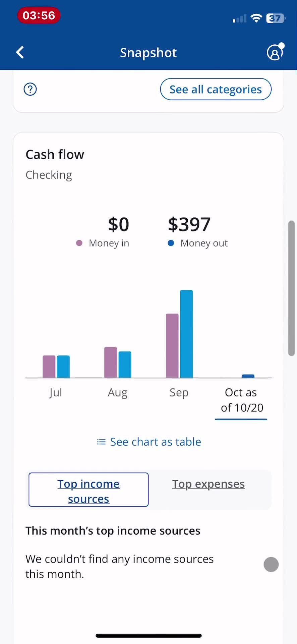This screenshot has height=644, width=297.
Task: Click the vertical scrollbar on the right
Action: 292,288
